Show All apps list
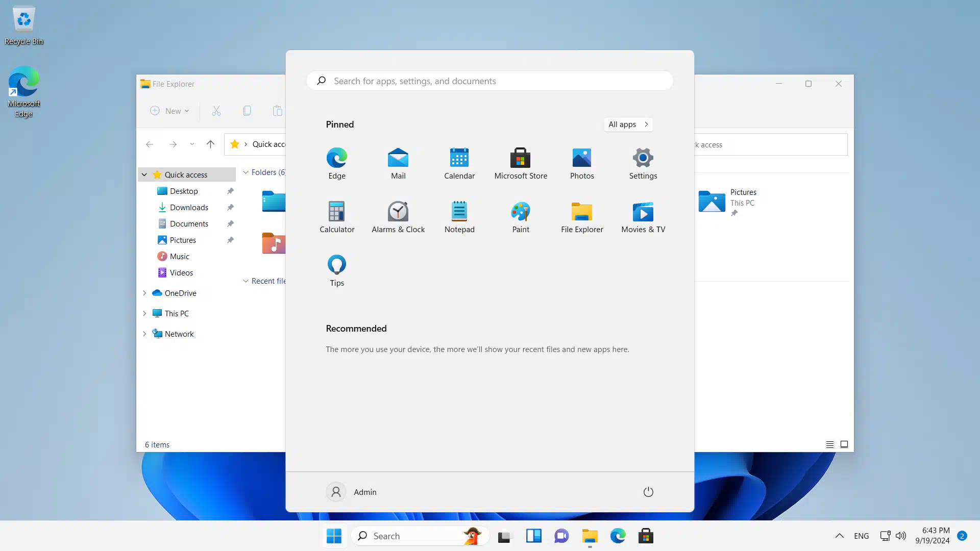 [628, 124]
